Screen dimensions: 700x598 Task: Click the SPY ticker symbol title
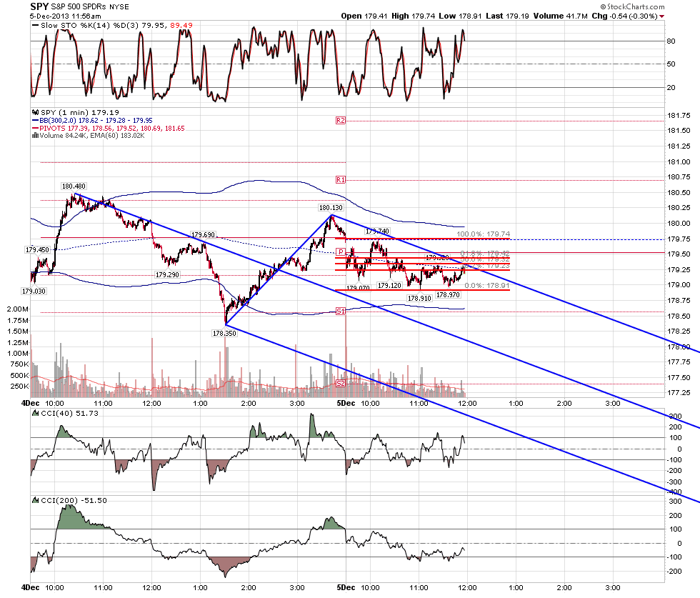pyautogui.click(x=39, y=6)
